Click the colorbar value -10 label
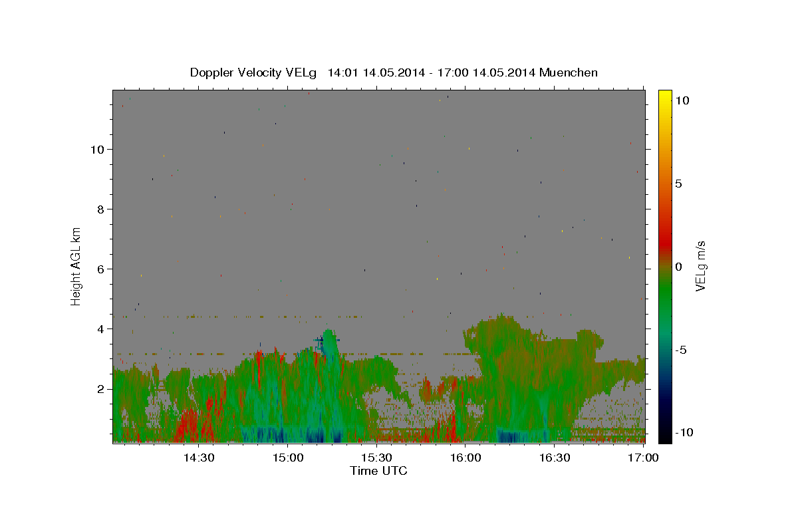 (684, 433)
